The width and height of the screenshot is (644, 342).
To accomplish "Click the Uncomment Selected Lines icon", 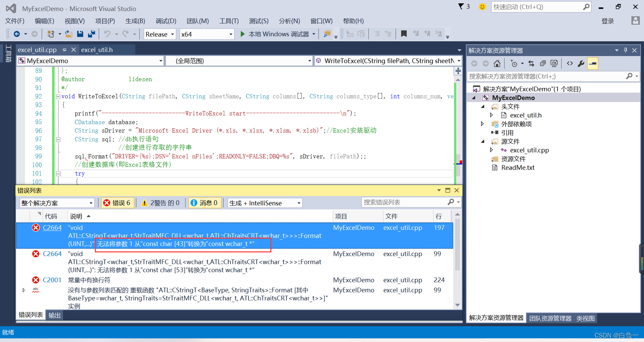I will (x=388, y=34).
